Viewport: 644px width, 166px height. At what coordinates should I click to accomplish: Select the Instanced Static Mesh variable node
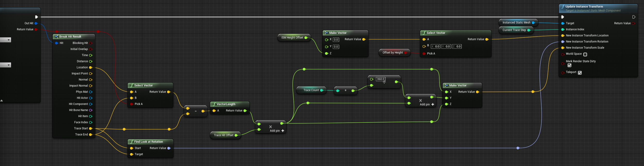click(x=518, y=23)
